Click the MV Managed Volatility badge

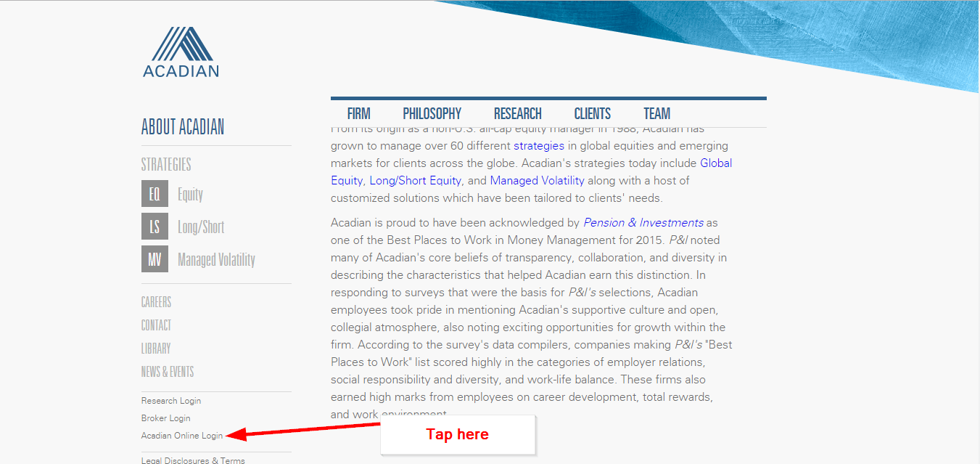point(155,259)
